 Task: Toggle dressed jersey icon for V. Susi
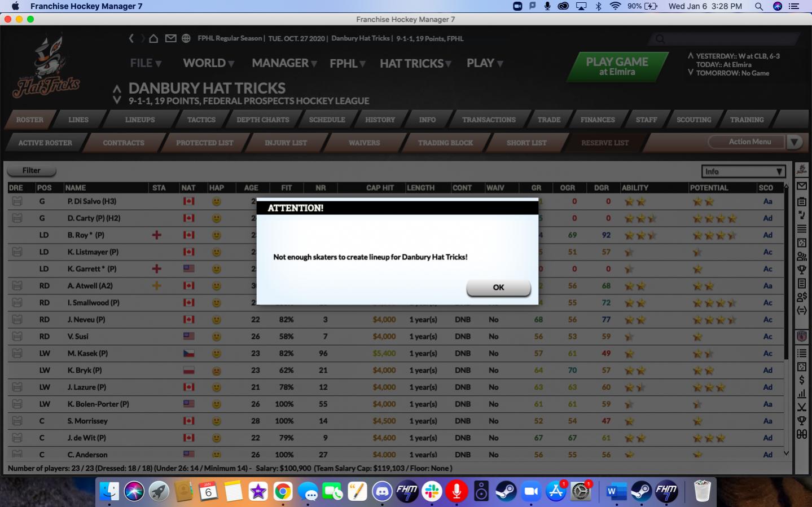(x=17, y=337)
